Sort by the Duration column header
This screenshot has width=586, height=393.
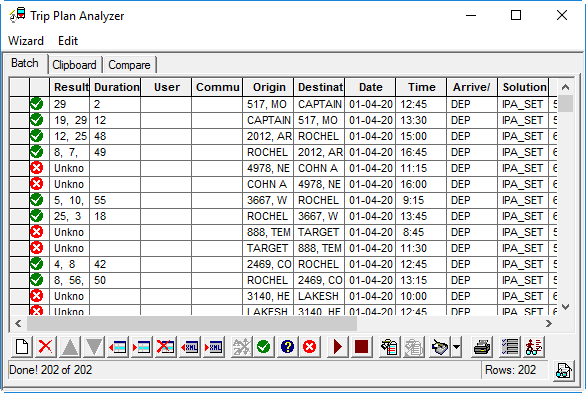(x=115, y=87)
